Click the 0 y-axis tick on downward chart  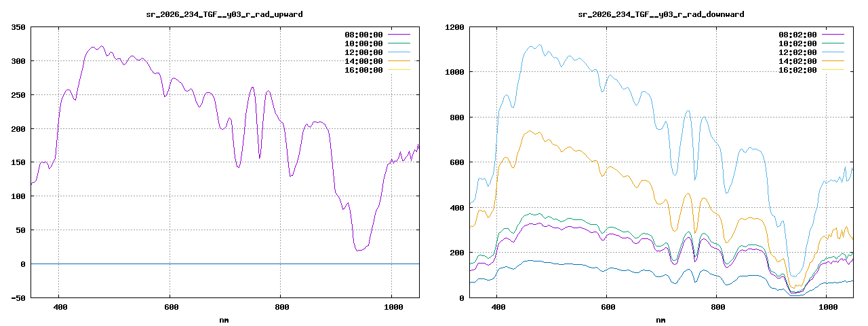click(x=462, y=297)
